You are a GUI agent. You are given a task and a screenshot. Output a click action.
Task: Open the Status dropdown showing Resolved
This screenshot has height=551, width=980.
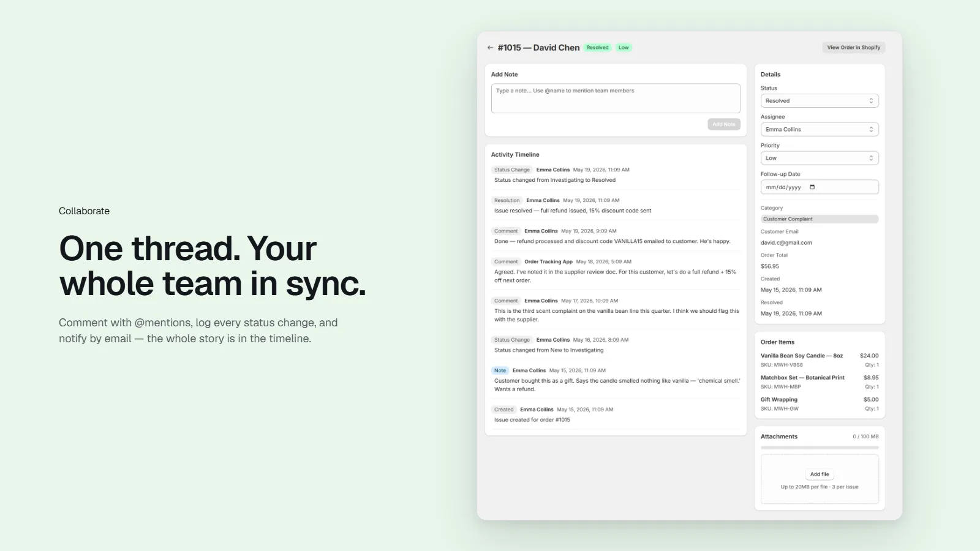820,101
